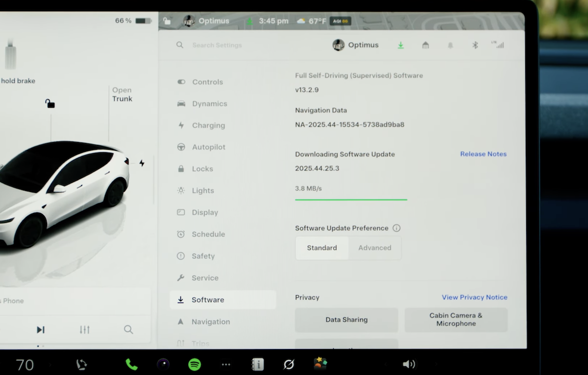Open the Spotify app in dock

tap(195, 364)
